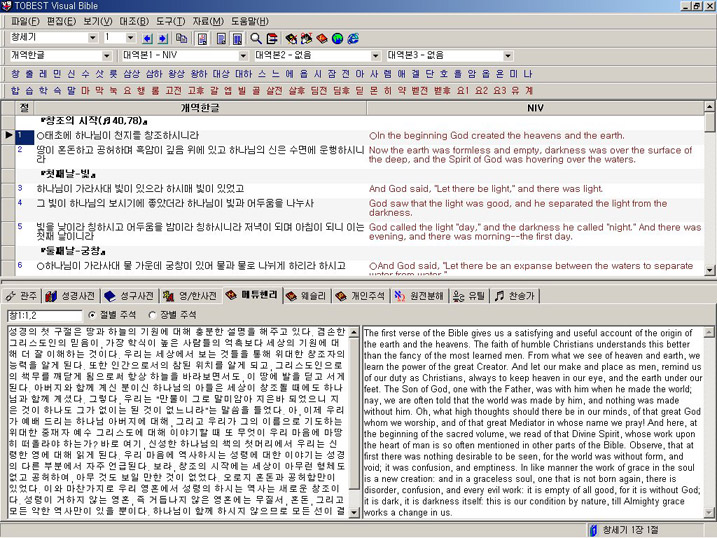Image resolution: width=717 pixels, height=538 pixels.
Task: Click the heading 첫째날-빛
Action: click(68, 174)
